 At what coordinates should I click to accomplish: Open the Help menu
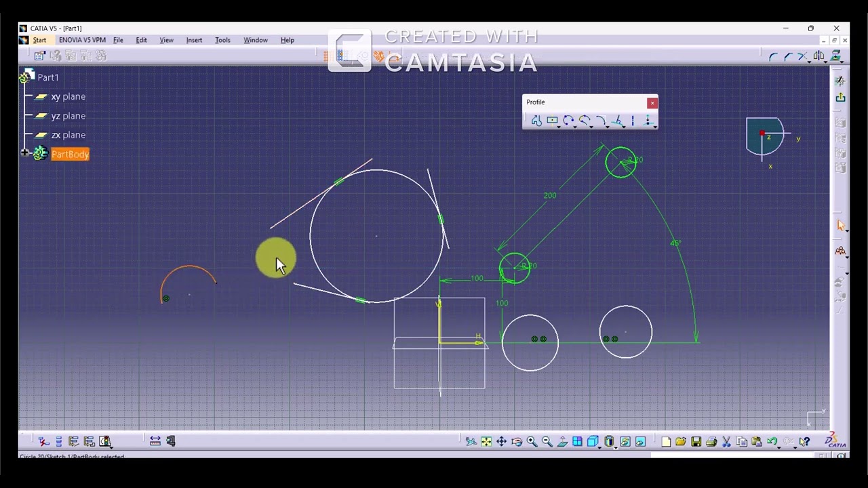[x=288, y=40]
